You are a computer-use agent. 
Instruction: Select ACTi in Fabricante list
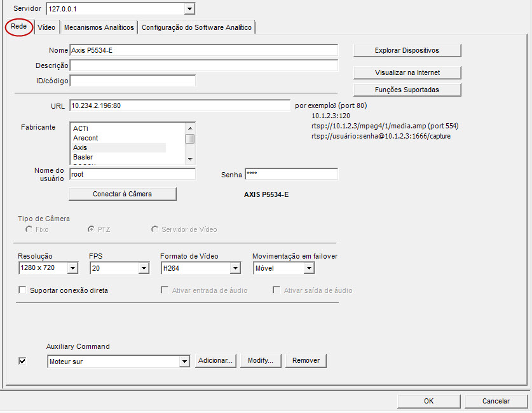pos(119,128)
